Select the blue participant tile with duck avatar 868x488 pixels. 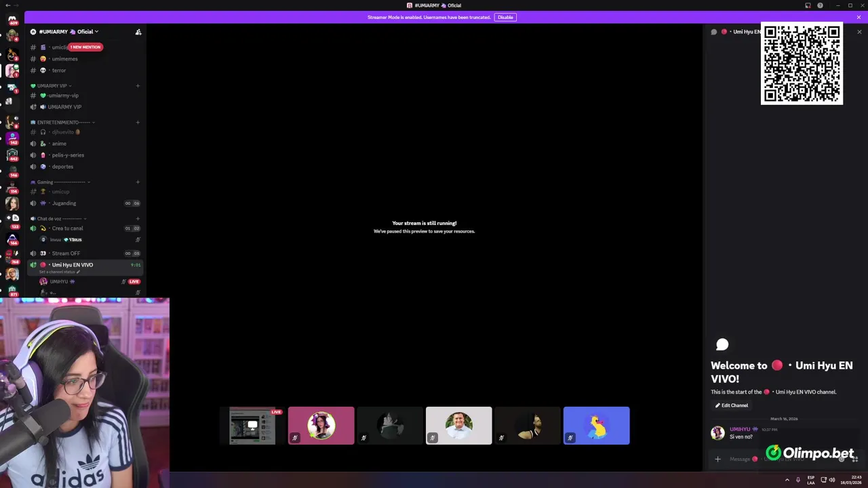597,426
